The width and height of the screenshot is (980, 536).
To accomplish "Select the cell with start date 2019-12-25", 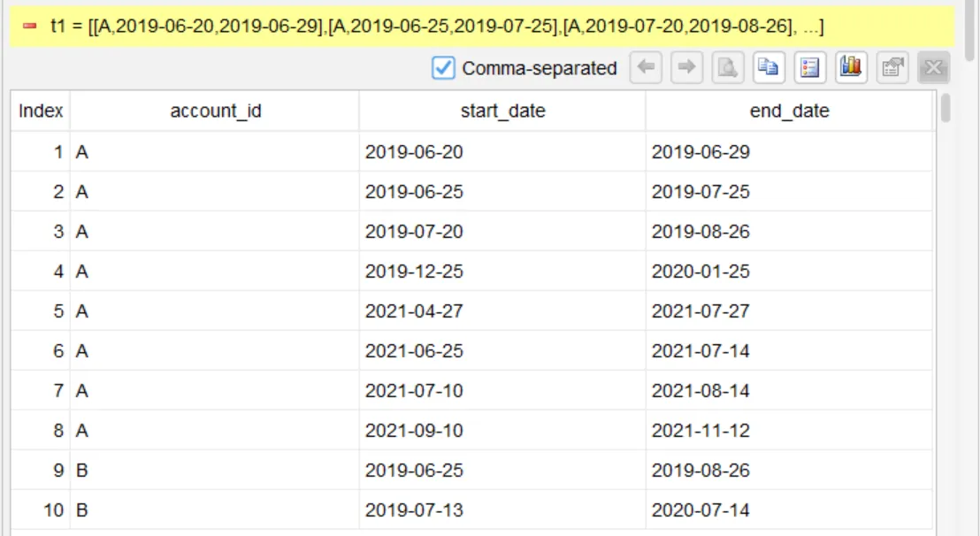I will pos(502,272).
